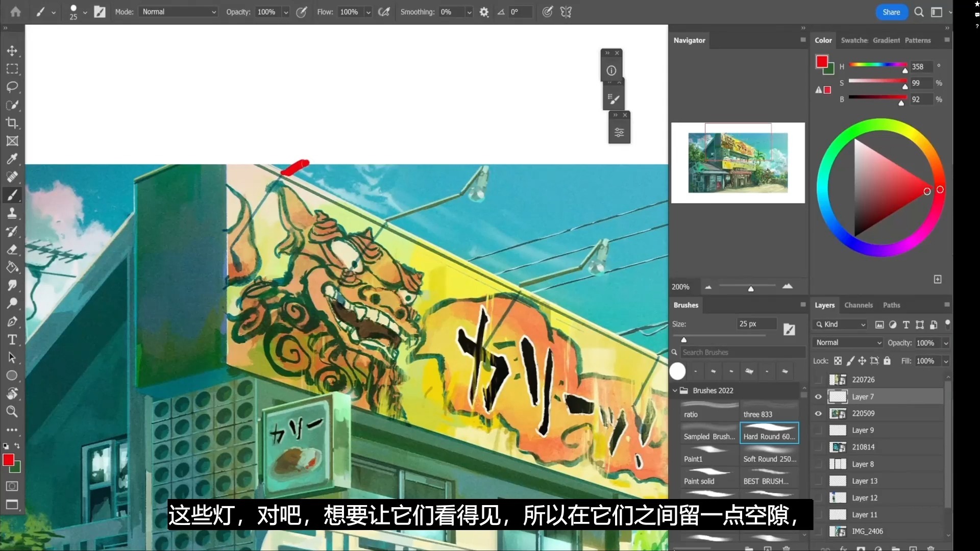Select the Paint Bucket tool
Viewport: 980px width, 551px height.
[x=12, y=267]
